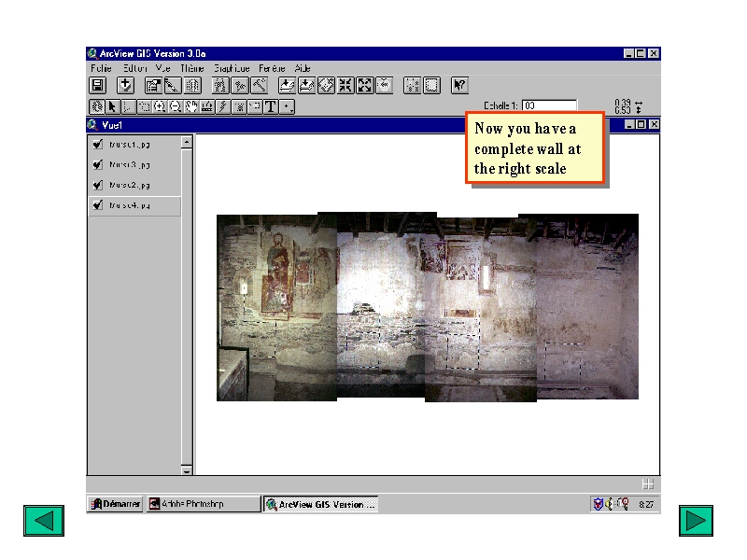Open the Edition menu

click(x=134, y=68)
